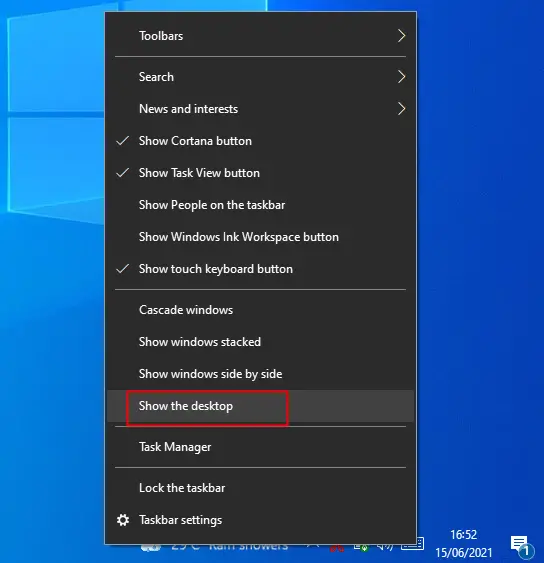Choose Cascade windows

point(261,310)
